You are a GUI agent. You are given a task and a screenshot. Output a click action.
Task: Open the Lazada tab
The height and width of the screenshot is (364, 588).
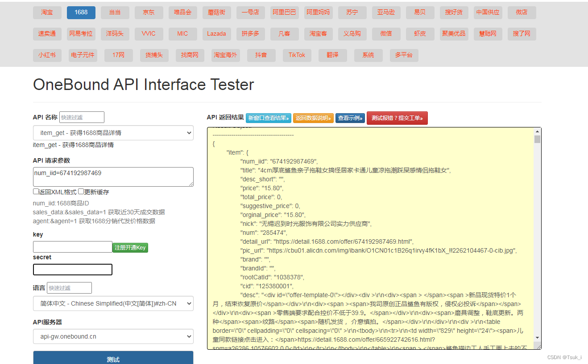click(217, 34)
